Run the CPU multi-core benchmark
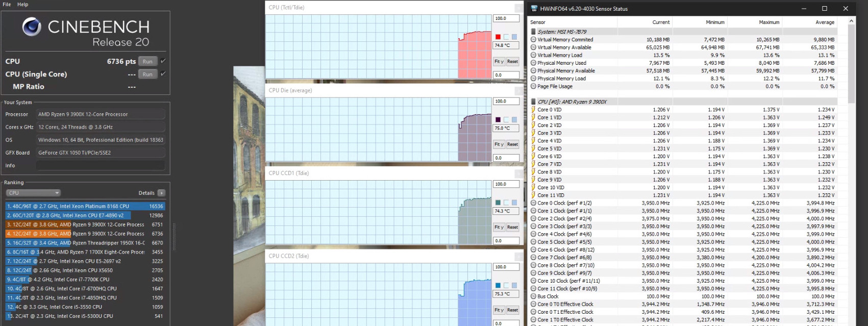The image size is (868, 326). [147, 61]
